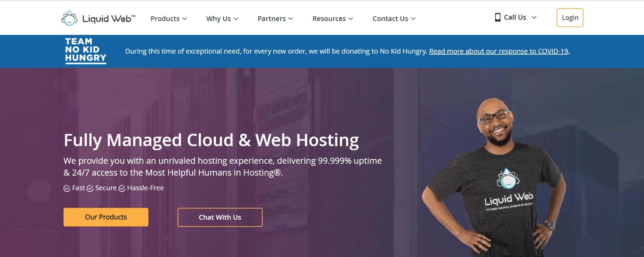Image resolution: width=644 pixels, height=257 pixels.
Task: Click the Fully Managed Cloud & Web Hosting heading
Action: pos(211,140)
